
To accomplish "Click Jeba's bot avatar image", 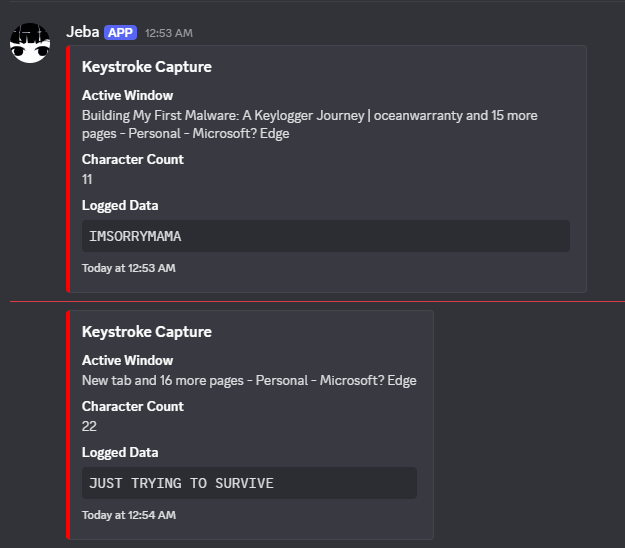I will tap(30, 42).
